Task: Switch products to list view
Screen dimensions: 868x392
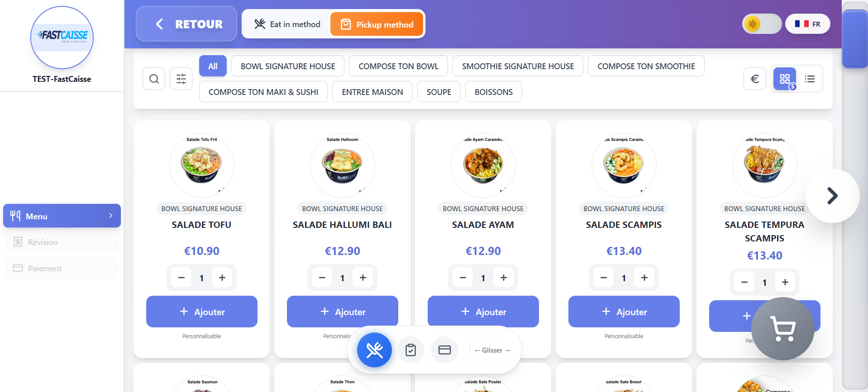Action: click(x=810, y=79)
